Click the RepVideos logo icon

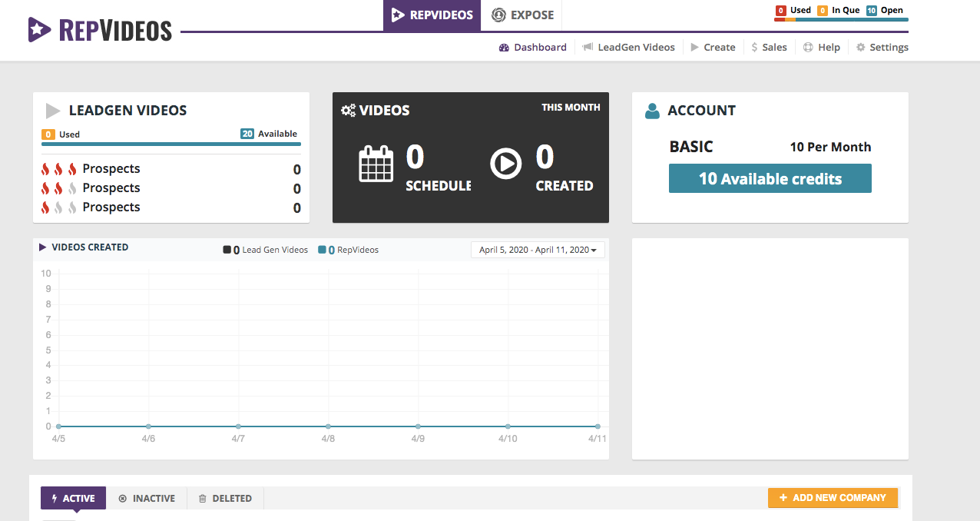[x=40, y=30]
